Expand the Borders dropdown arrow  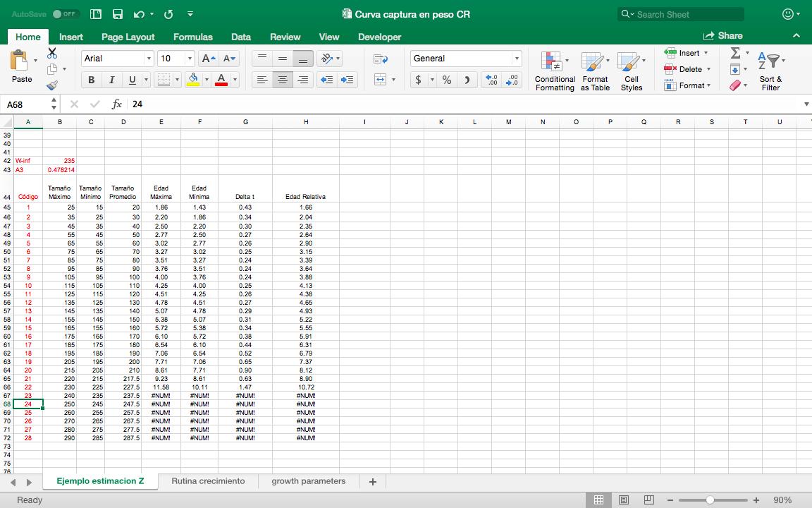(x=177, y=79)
